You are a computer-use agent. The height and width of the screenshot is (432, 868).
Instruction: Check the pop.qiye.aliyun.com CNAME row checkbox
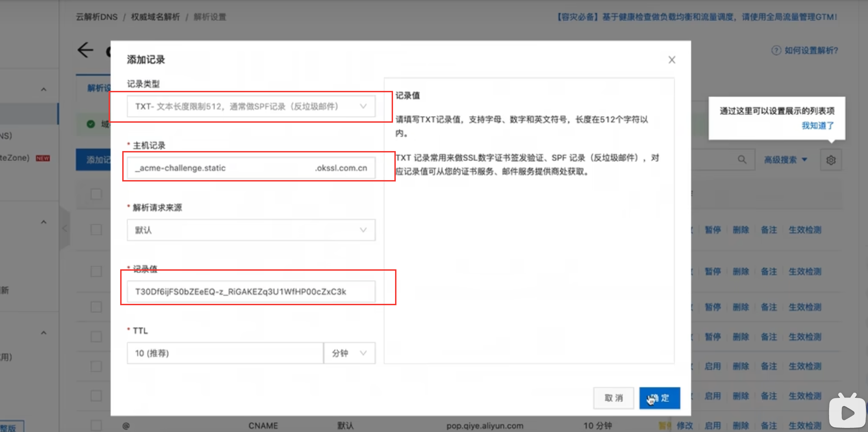pyautogui.click(x=96, y=426)
